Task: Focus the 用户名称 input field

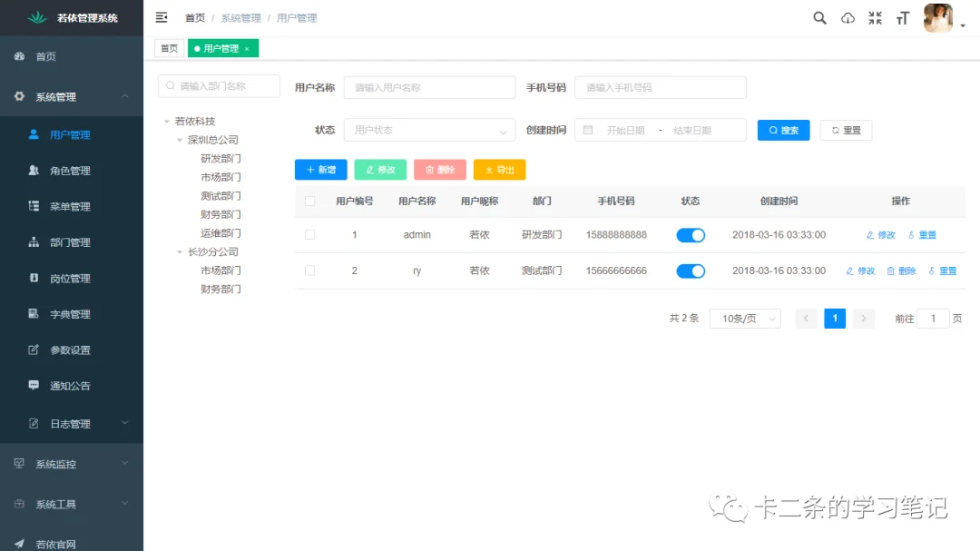Action: click(429, 87)
